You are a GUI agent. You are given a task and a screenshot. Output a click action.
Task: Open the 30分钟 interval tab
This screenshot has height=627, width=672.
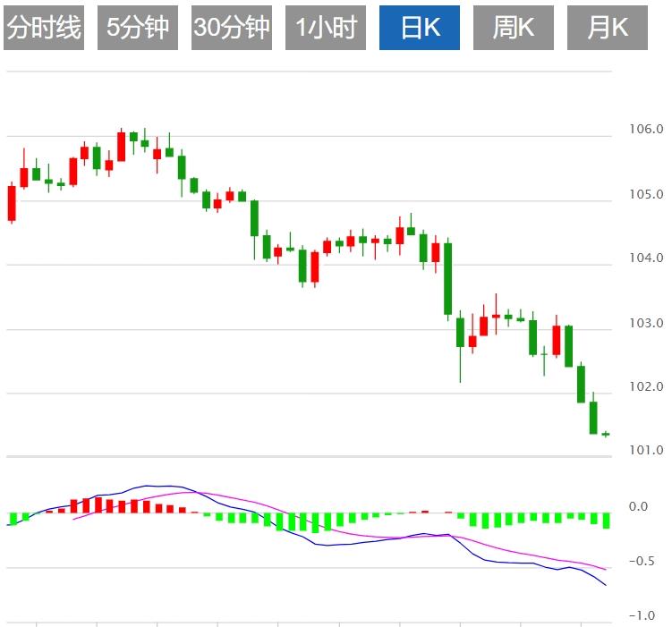pyautogui.click(x=231, y=28)
